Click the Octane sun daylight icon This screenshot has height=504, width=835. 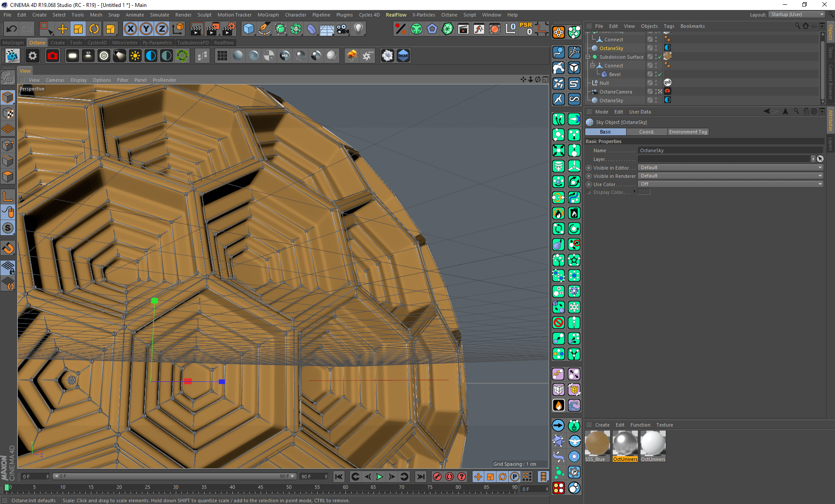(x=135, y=56)
